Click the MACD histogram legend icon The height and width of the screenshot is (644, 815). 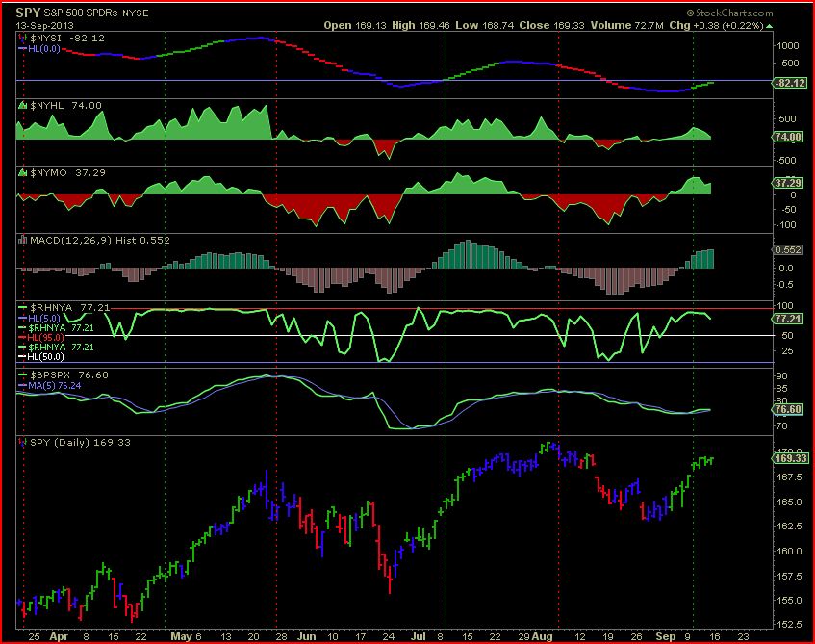coord(22,240)
